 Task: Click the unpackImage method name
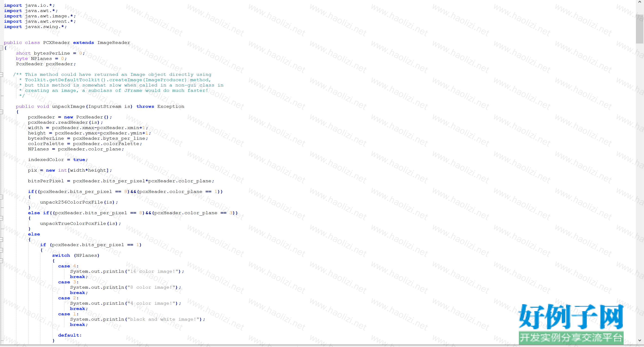click(x=68, y=106)
